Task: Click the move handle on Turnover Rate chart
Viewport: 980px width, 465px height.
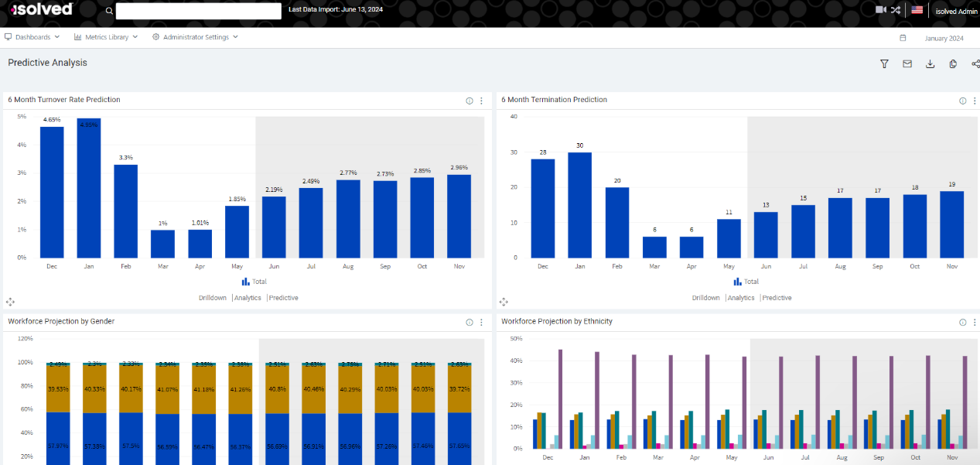Action: 10,302
